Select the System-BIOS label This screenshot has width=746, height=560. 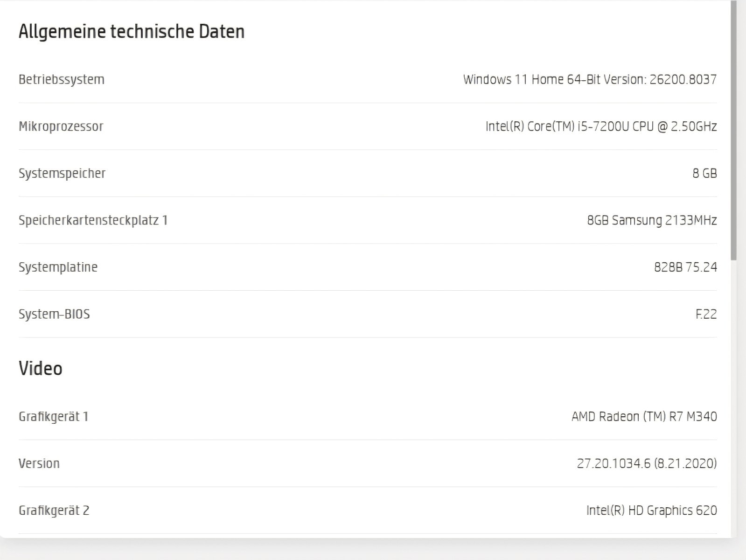54,314
